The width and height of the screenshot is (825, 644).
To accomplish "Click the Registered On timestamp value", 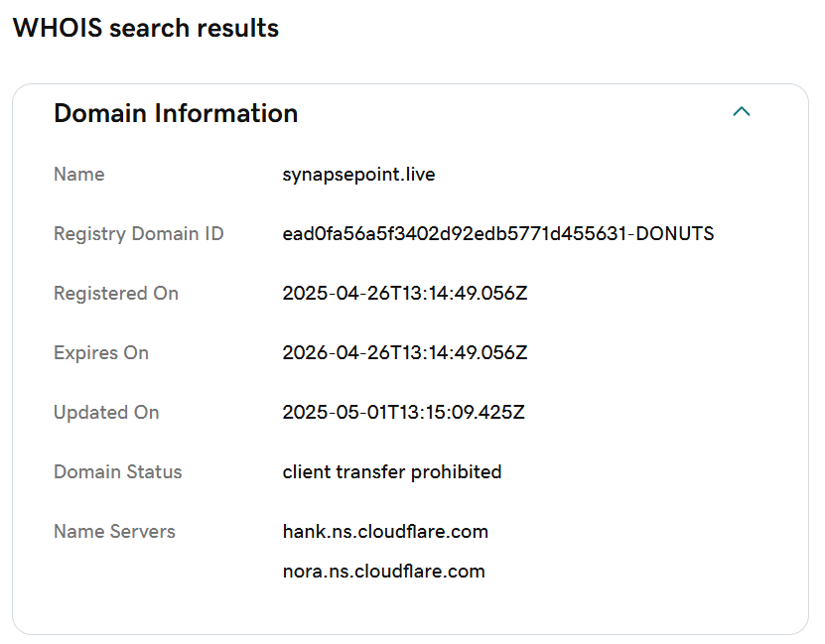I will coord(405,294).
